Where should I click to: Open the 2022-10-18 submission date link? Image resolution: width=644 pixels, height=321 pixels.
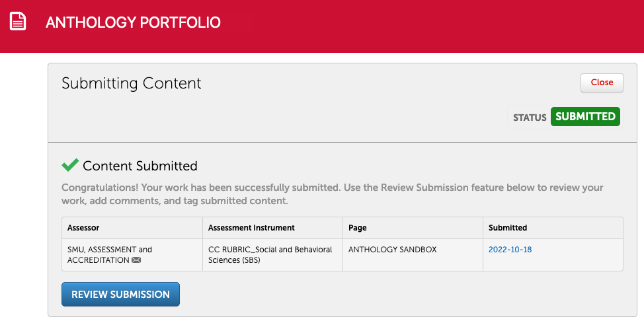510,250
